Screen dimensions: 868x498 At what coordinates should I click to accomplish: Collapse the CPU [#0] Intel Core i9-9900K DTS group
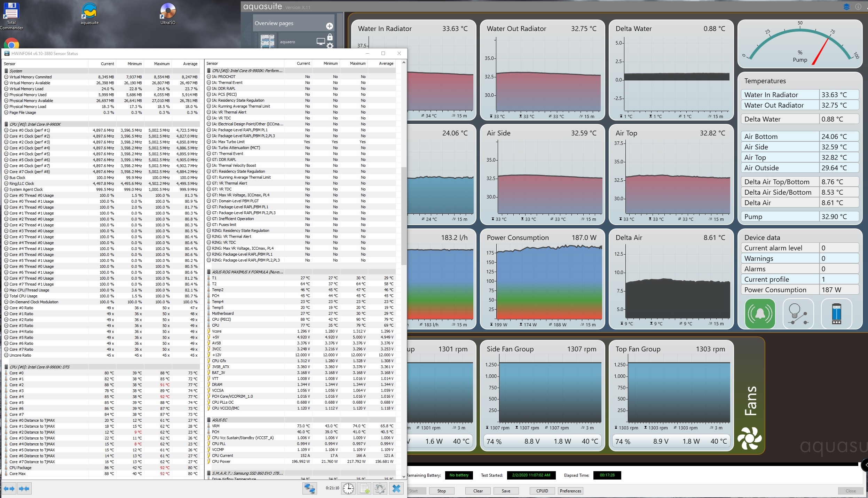39,367
